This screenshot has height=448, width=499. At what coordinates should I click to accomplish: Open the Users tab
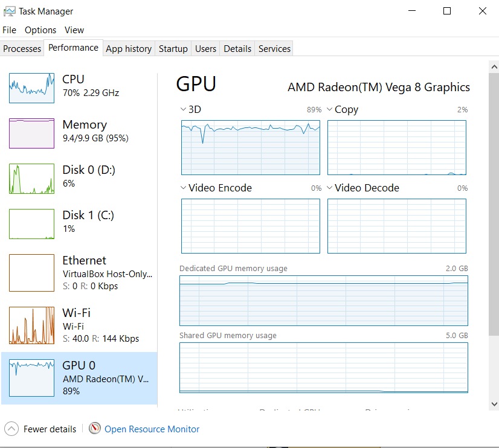205,49
